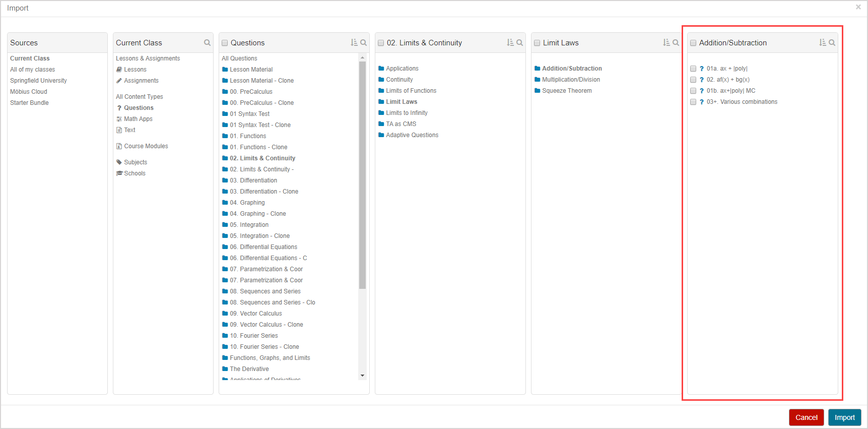Viewport: 868px width, 429px height.
Task: Click the search icon in Limit Laws panel
Action: point(676,43)
